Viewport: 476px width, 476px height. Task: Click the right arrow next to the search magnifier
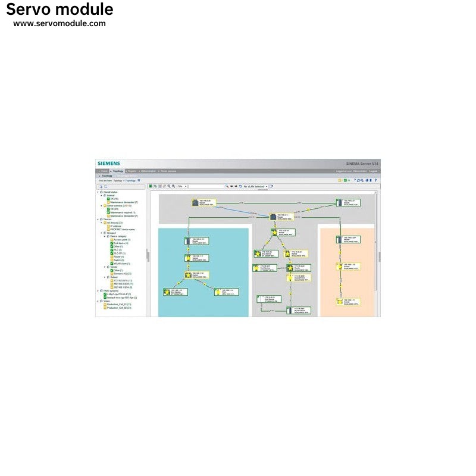236,186
